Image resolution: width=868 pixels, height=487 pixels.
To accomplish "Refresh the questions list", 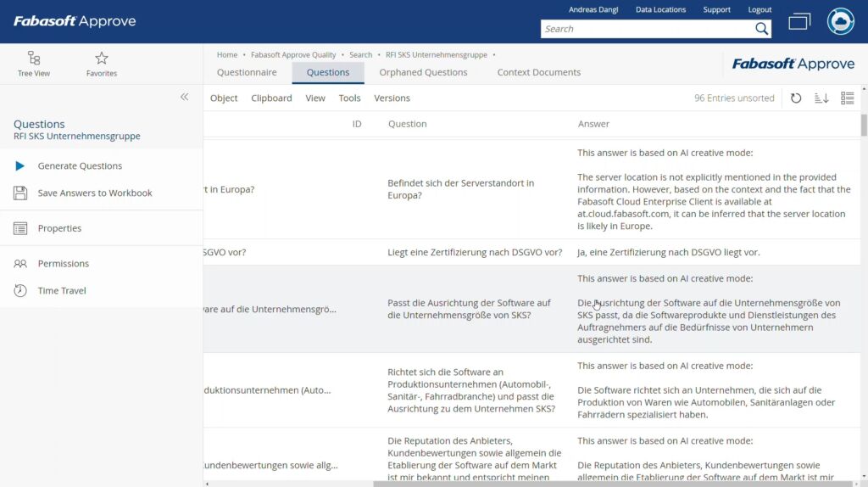I will point(796,98).
